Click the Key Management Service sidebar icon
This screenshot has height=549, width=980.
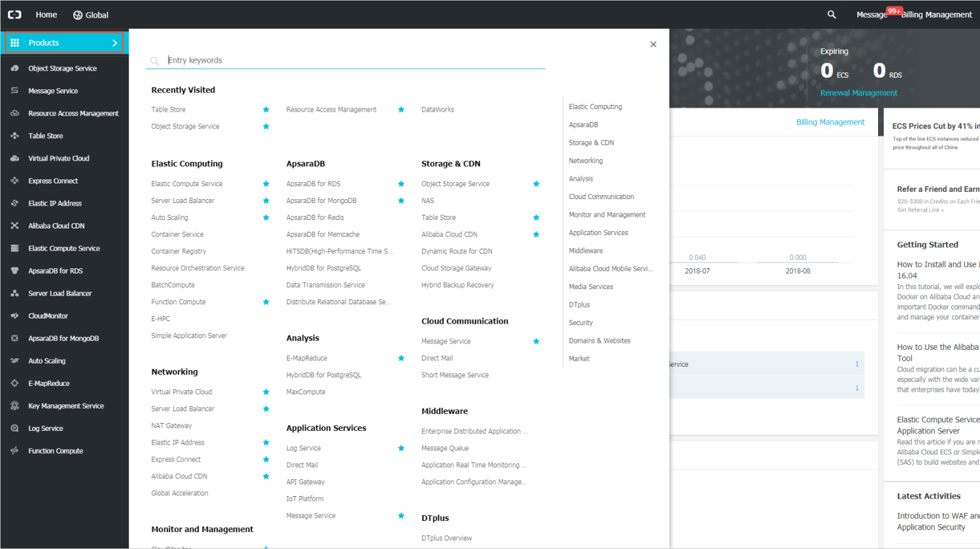[14, 405]
